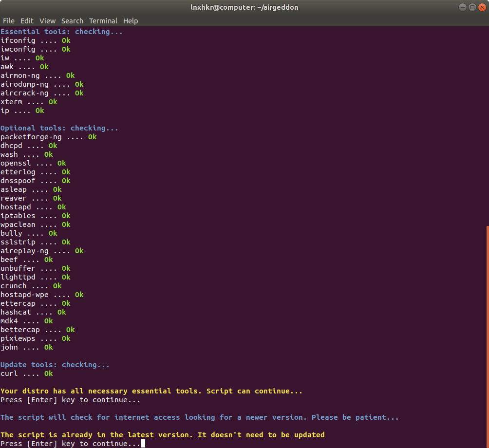
Task: Click the 'awk .... Ok' line
Action: (24, 67)
